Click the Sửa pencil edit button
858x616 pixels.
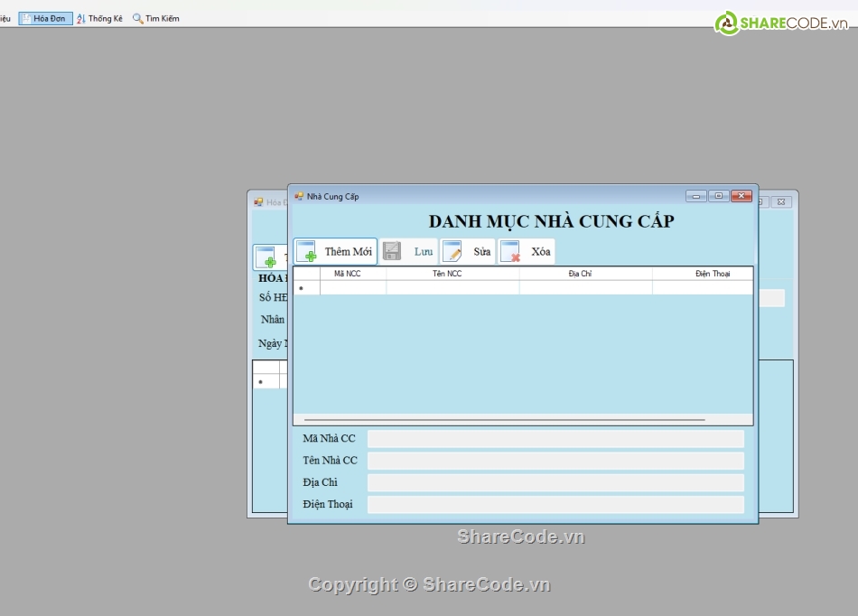467,252
